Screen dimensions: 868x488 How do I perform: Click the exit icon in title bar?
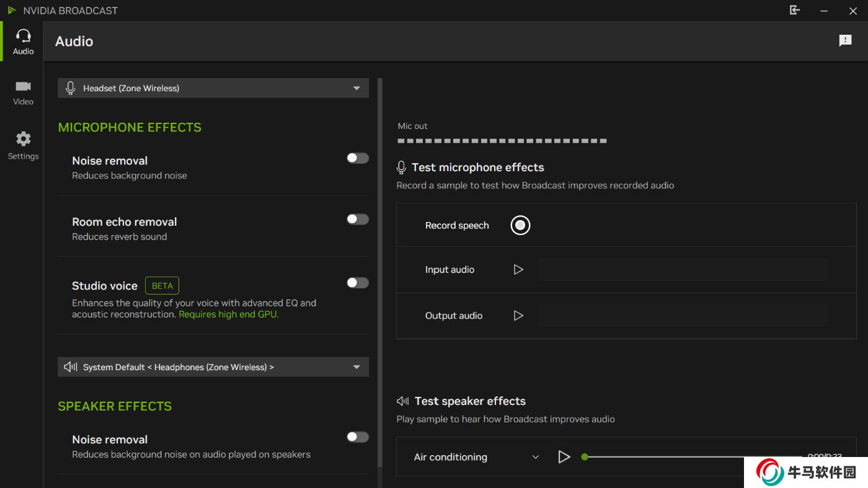point(794,11)
